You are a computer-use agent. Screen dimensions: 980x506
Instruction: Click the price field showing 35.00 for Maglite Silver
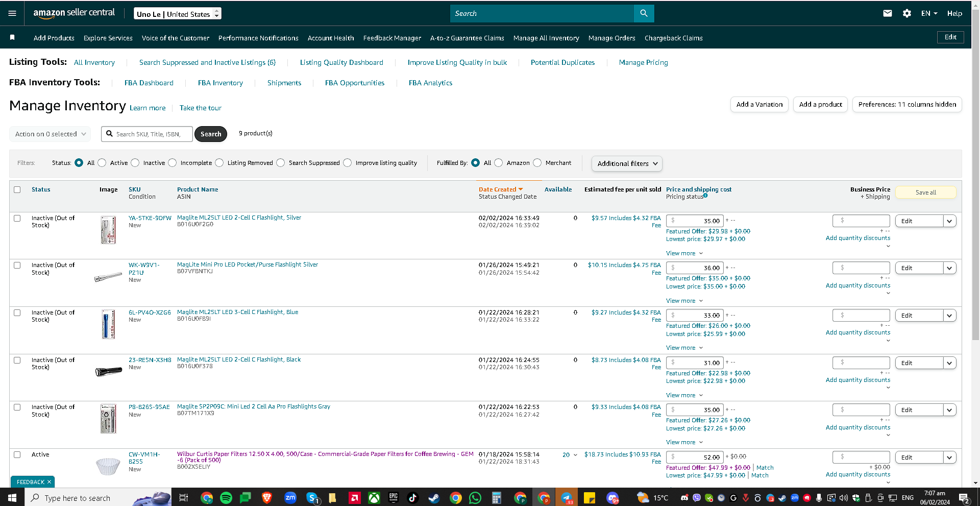click(695, 221)
